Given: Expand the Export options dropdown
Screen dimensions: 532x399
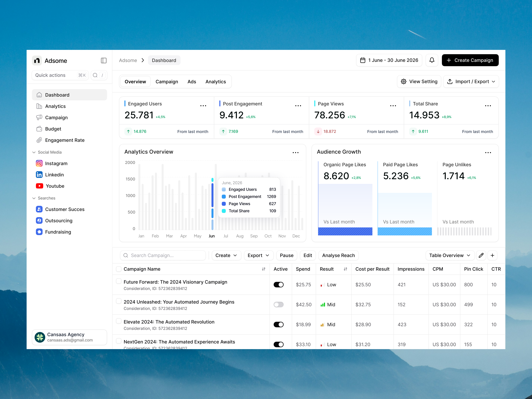Looking at the screenshot, I should (x=258, y=255).
